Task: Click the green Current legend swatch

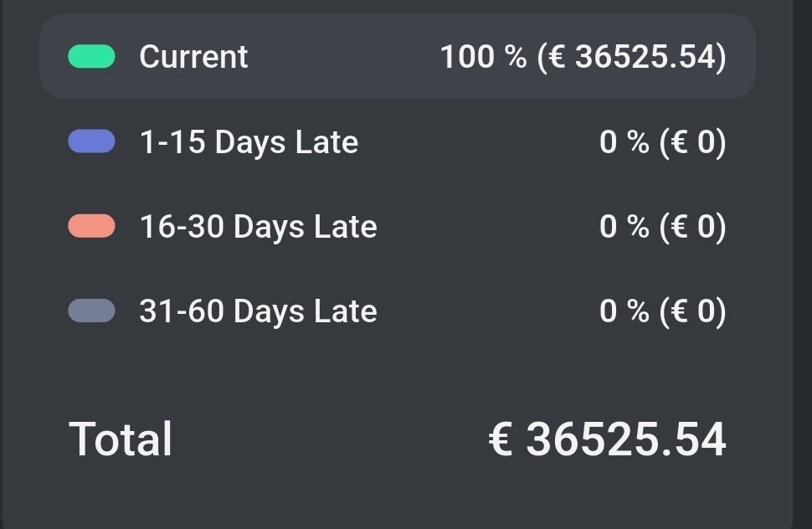Action: tap(91, 56)
